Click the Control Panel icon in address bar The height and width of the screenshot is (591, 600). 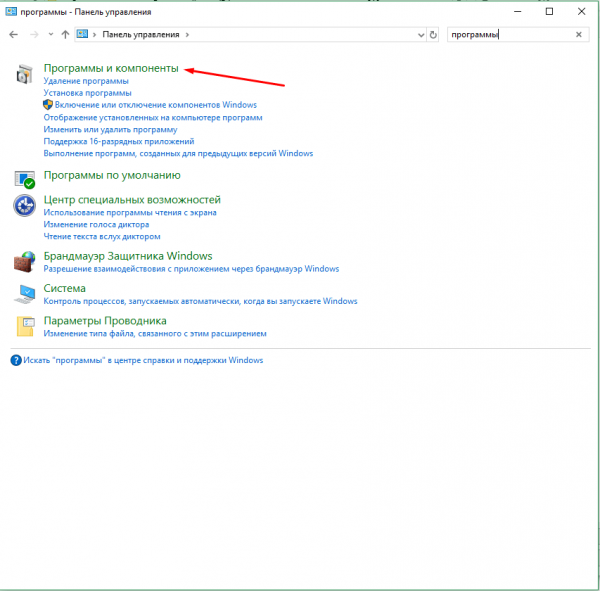coord(82,34)
